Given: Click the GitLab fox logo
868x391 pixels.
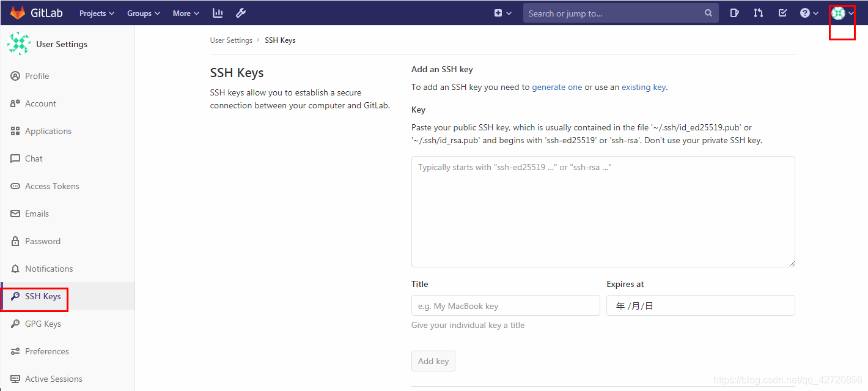Looking at the screenshot, I should pyautogui.click(x=17, y=12).
